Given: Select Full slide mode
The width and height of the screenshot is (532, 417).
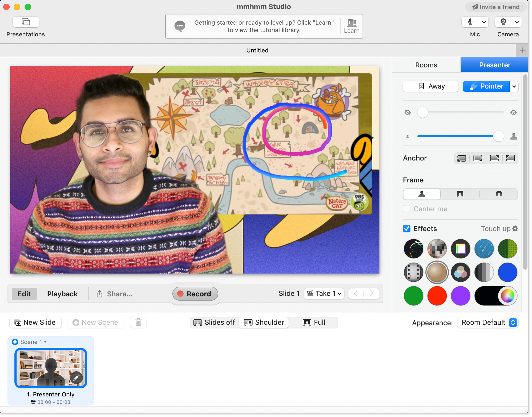Looking at the screenshot, I should coord(314,322).
